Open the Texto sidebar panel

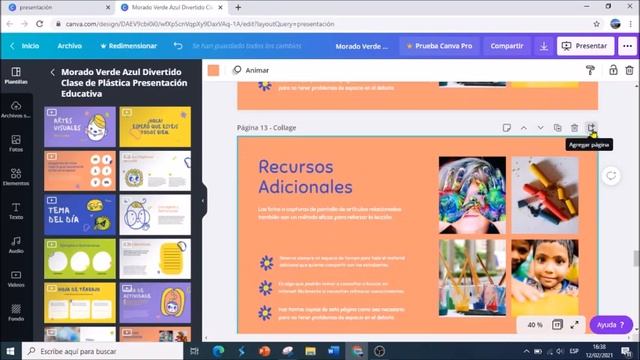coord(16,211)
